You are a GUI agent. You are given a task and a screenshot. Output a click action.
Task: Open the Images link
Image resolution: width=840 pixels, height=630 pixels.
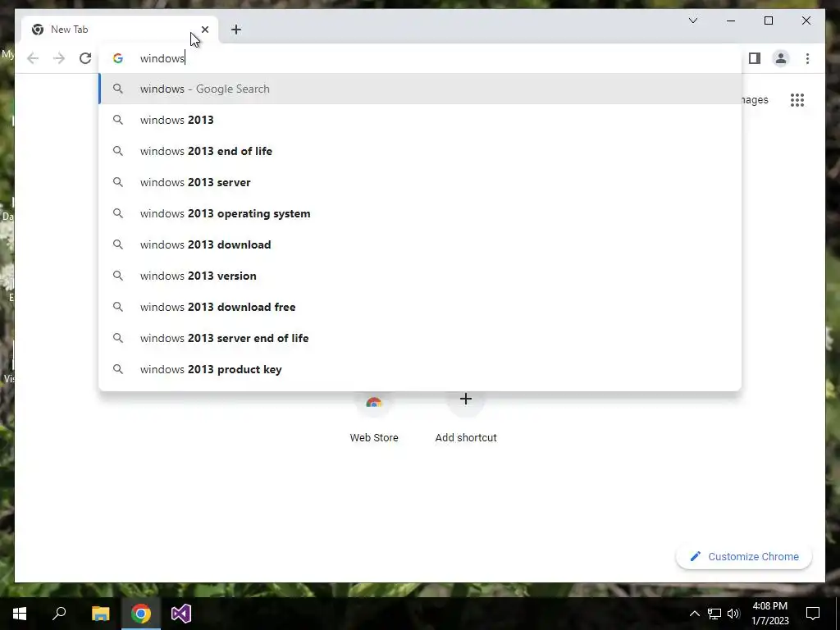[x=756, y=100]
